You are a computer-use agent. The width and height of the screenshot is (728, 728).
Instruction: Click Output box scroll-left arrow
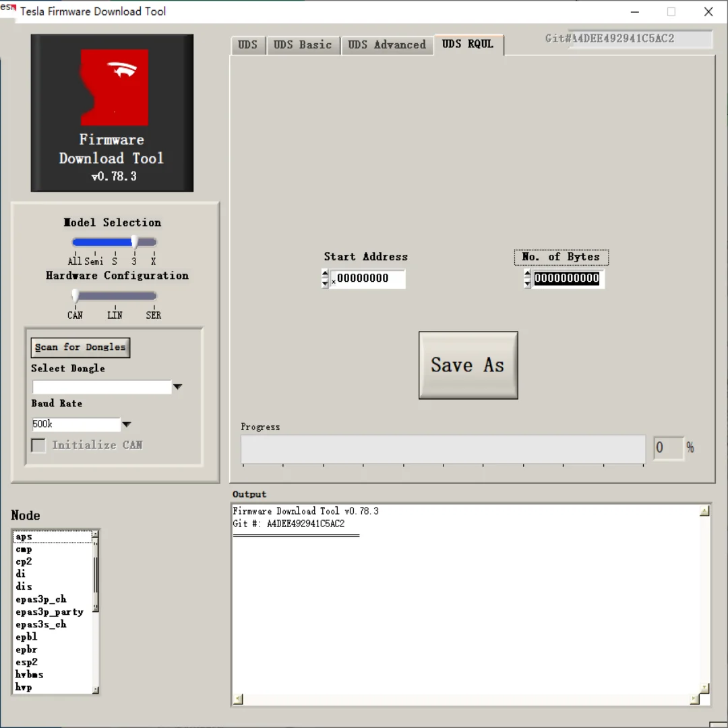click(x=238, y=699)
